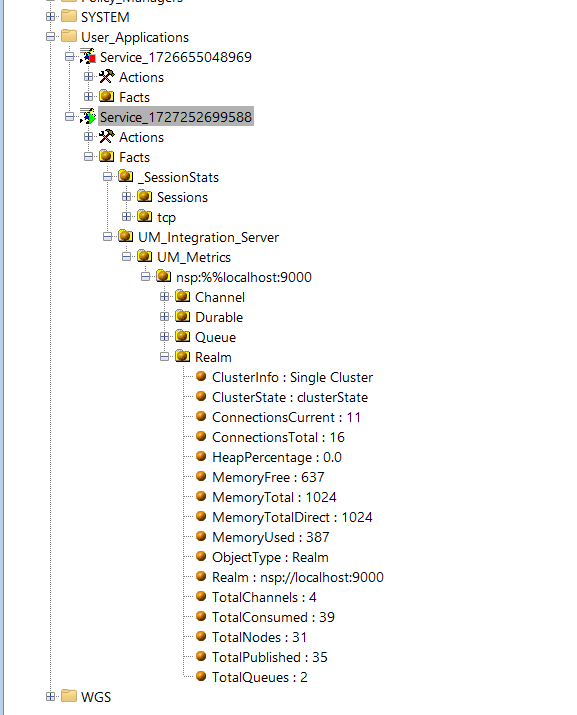Viewport: 577px width, 715px height.
Task: Collapse the nsp:%%localhost:9000 node
Action: click(146, 277)
